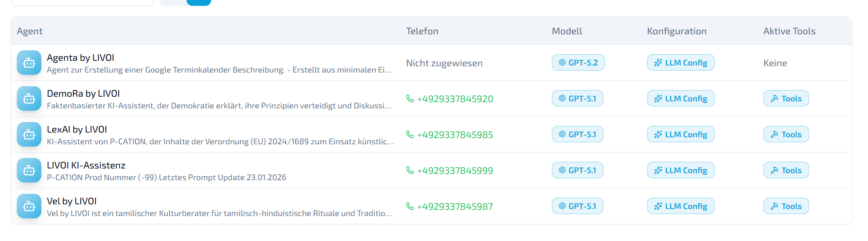Click the Modell column header
Viewport: 868px width, 241px height.
tap(567, 31)
